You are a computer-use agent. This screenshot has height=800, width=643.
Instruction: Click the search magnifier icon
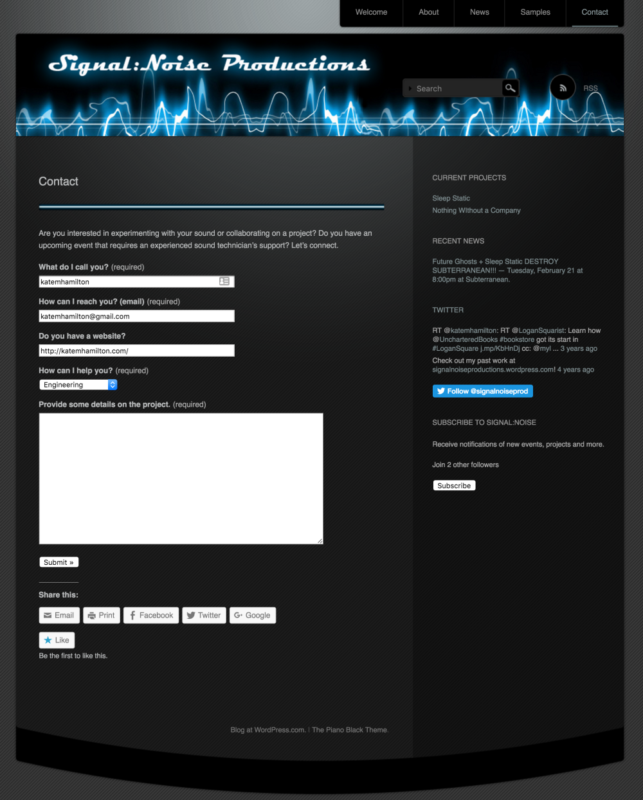pyautogui.click(x=510, y=88)
